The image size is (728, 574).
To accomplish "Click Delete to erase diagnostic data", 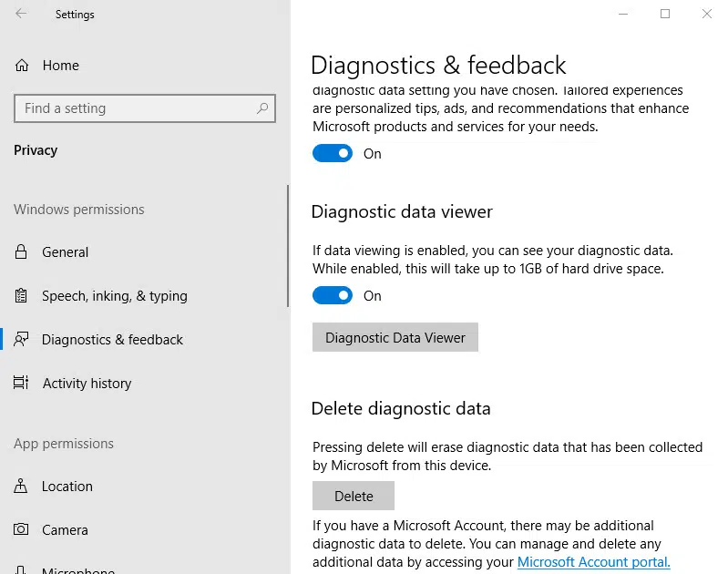I will coord(354,496).
